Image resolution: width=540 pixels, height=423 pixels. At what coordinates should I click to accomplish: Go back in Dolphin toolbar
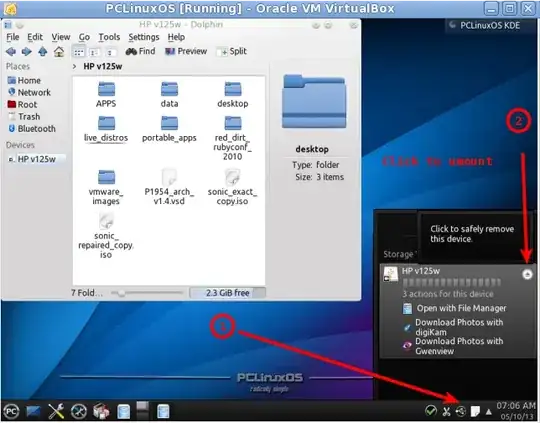[11, 52]
